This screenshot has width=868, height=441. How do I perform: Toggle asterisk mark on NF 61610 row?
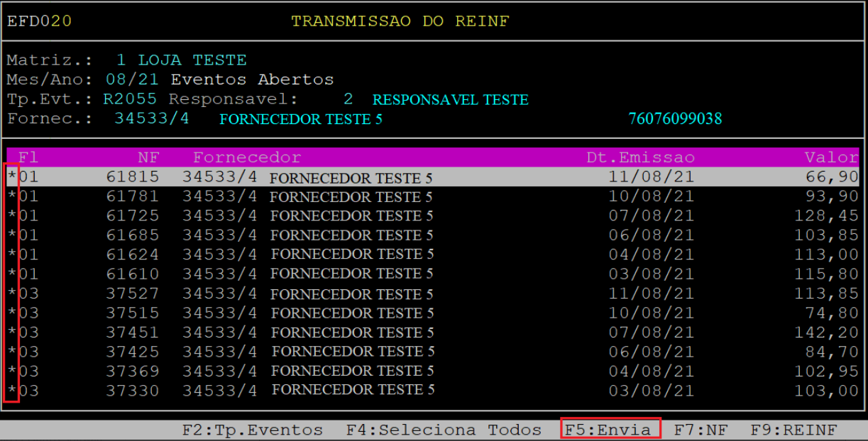11,274
